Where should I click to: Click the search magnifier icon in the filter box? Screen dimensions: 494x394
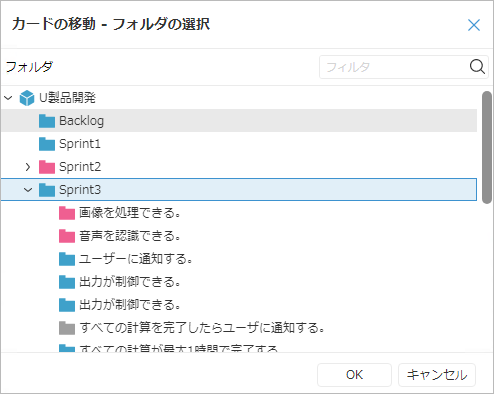[477, 67]
